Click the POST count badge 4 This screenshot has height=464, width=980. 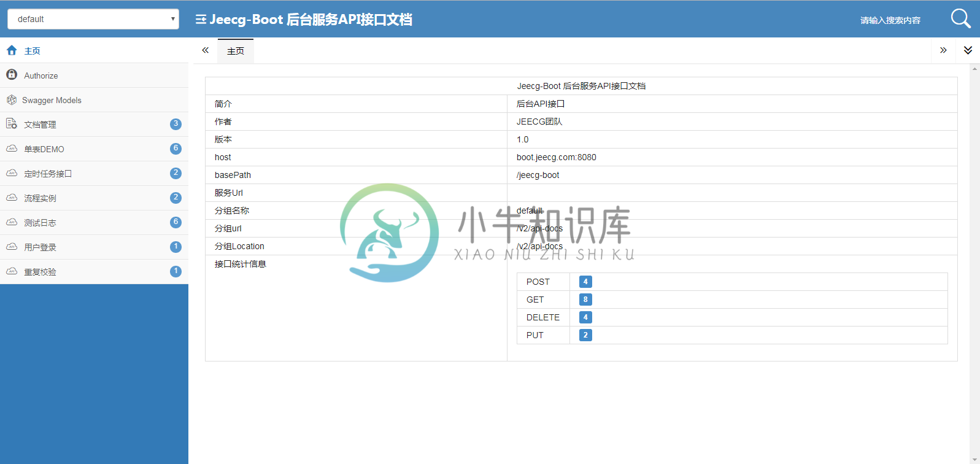pyautogui.click(x=585, y=282)
